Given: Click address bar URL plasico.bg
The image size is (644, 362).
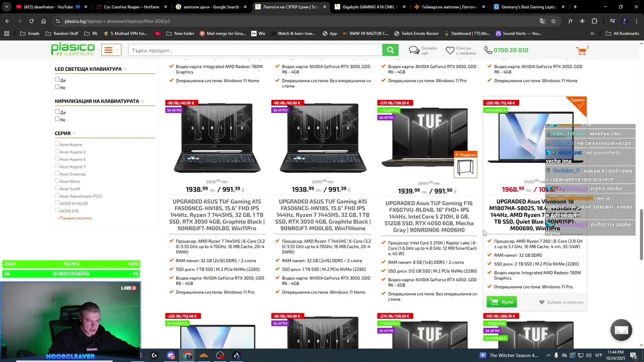Looking at the screenshot, I should (118, 21).
